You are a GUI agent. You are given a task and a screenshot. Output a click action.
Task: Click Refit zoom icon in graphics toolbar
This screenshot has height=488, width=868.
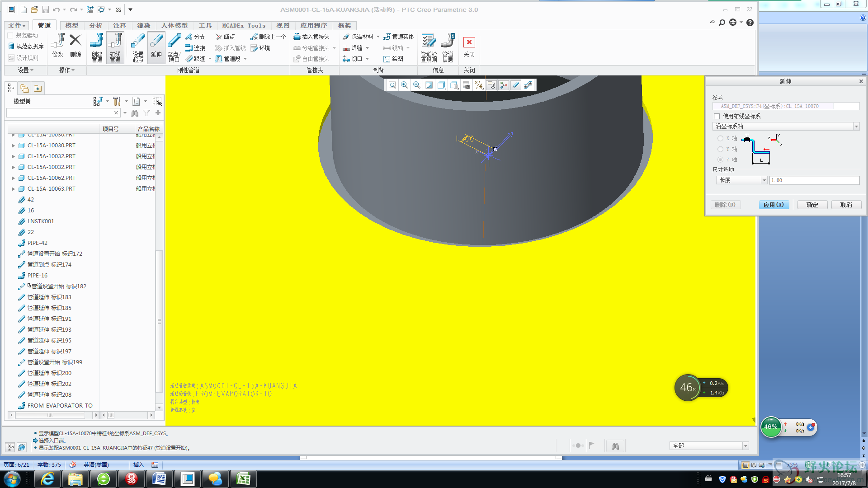coord(392,85)
